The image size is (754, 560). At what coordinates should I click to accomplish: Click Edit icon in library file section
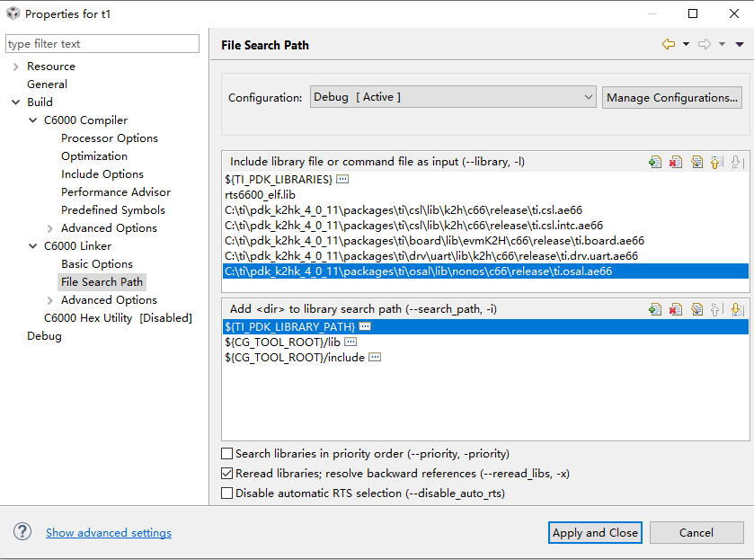(x=696, y=162)
